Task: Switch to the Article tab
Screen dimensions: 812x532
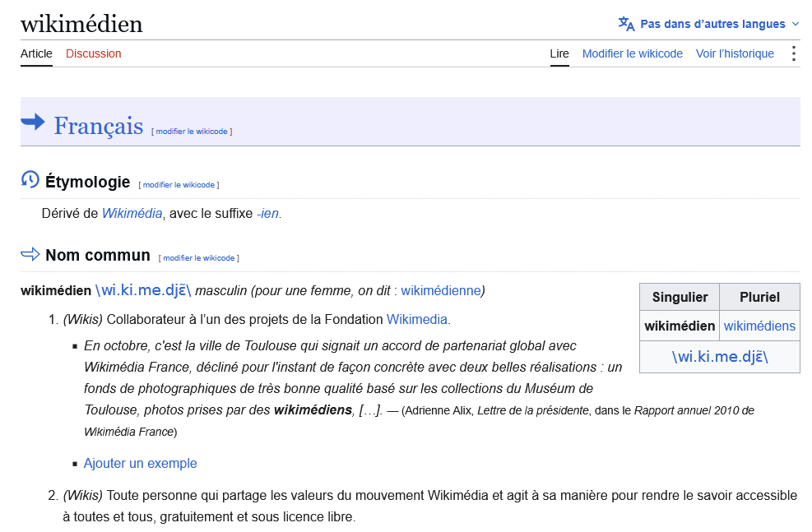Action: tap(36, 53)
